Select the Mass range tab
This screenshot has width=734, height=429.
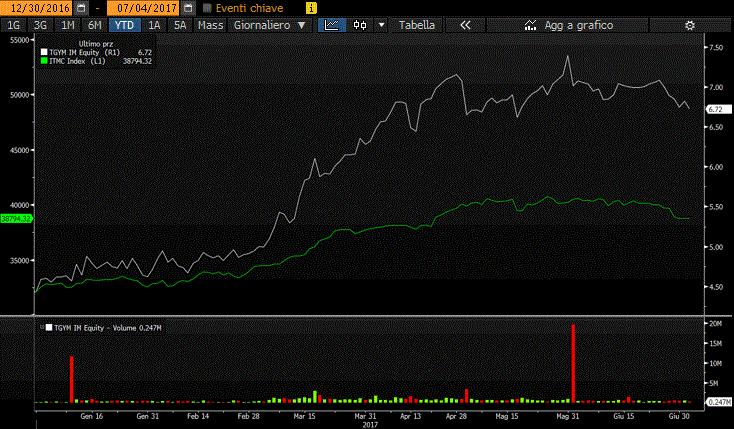coord(210,24)
